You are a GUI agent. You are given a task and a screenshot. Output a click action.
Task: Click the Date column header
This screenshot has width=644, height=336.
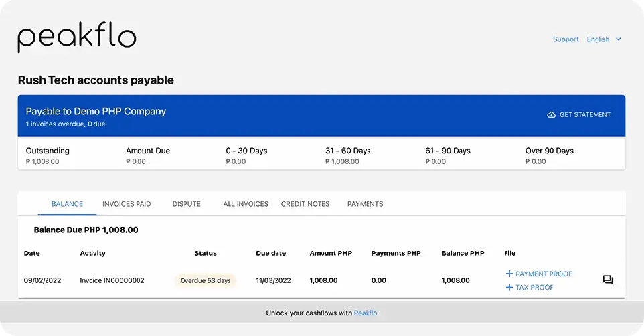31,254
